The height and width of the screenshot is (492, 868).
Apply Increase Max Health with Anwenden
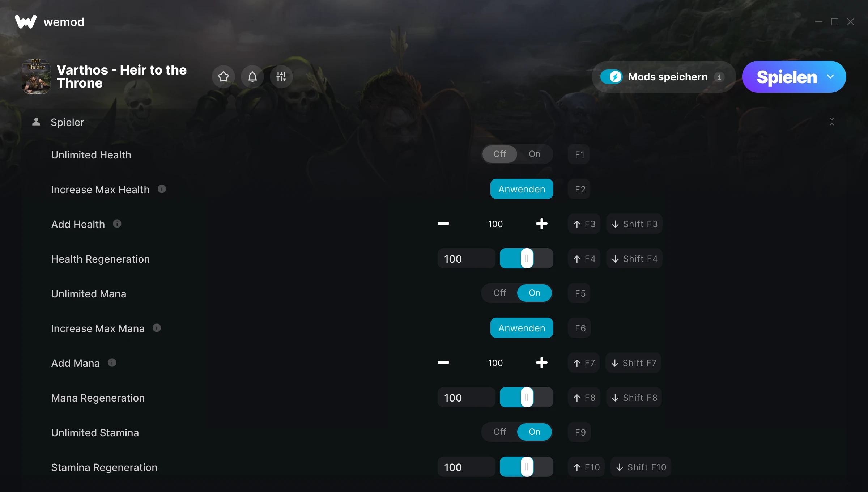[522, 189]
